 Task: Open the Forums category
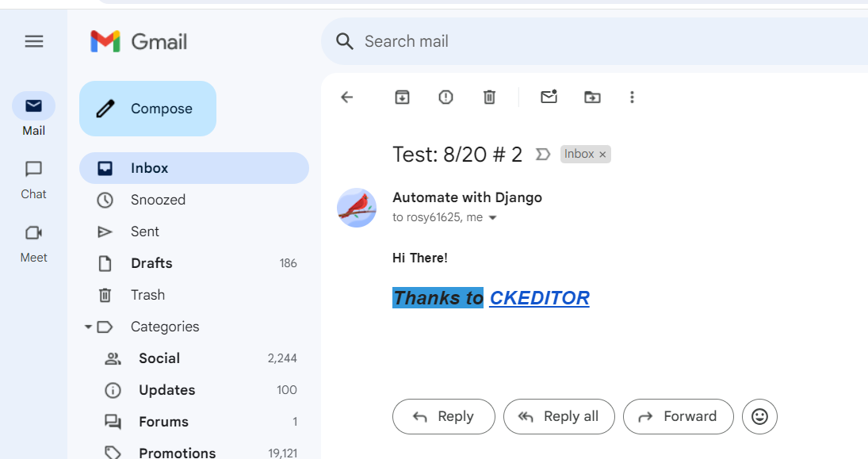(194, 422)
